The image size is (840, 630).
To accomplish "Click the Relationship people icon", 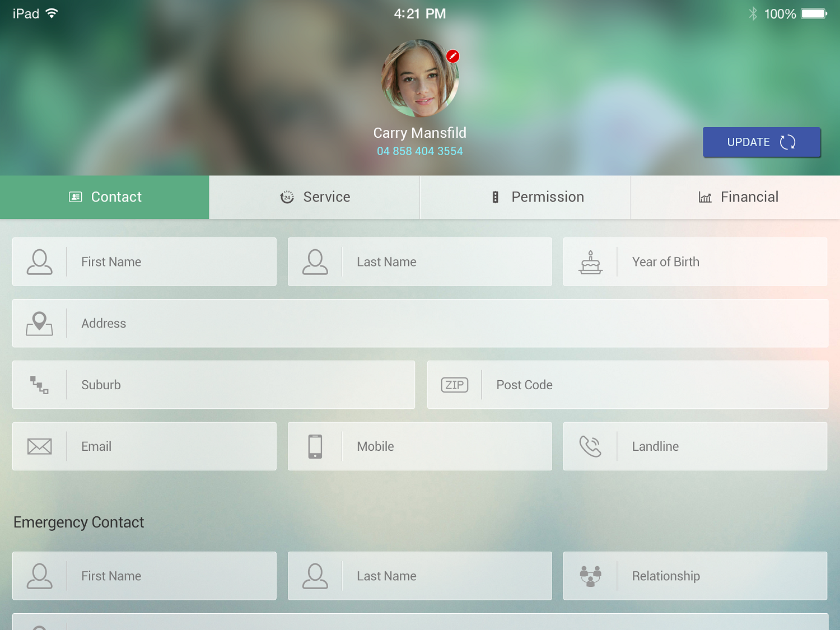I will coord(591,576).
